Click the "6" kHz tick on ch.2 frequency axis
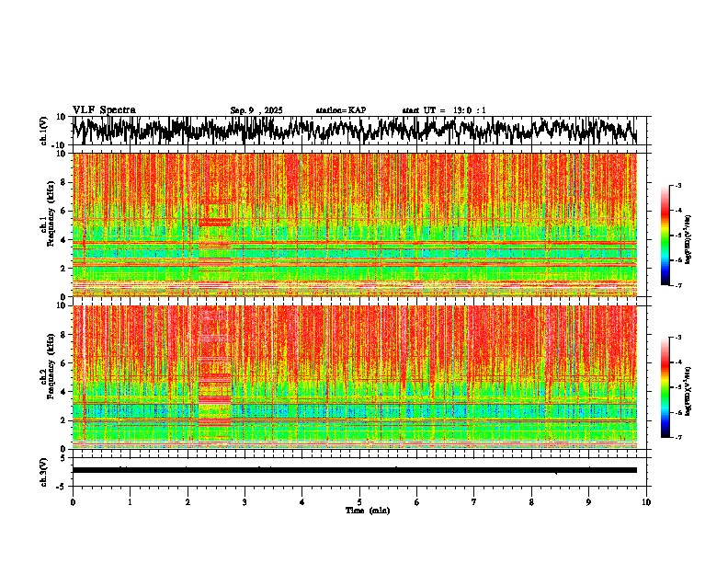The image size is (728, 563). 63,363
